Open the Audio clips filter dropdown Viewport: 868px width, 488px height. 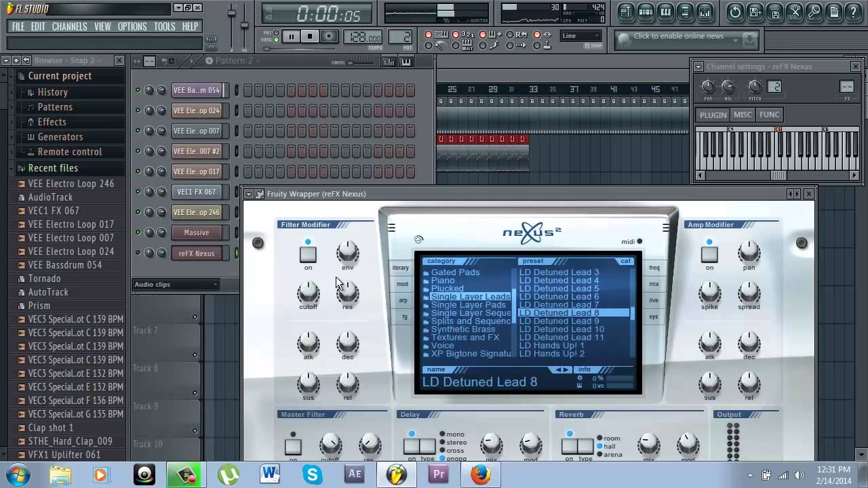(176, 285)
